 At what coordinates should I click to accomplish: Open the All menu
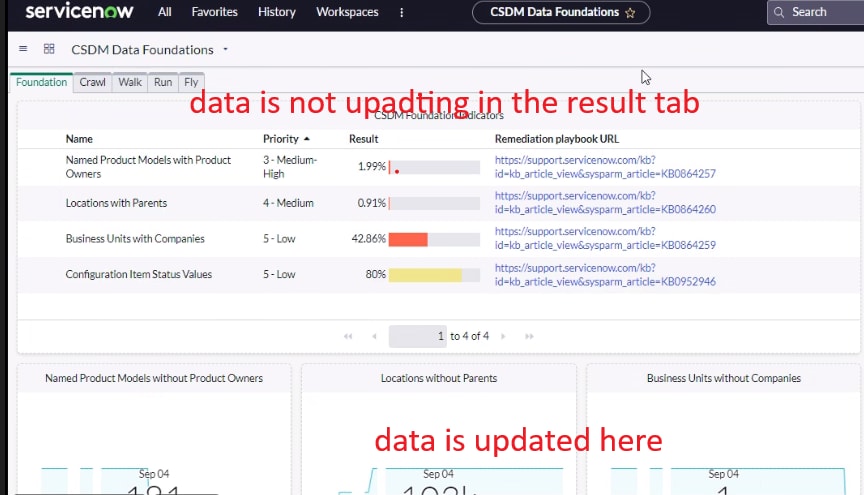click(x=164, y=12)
